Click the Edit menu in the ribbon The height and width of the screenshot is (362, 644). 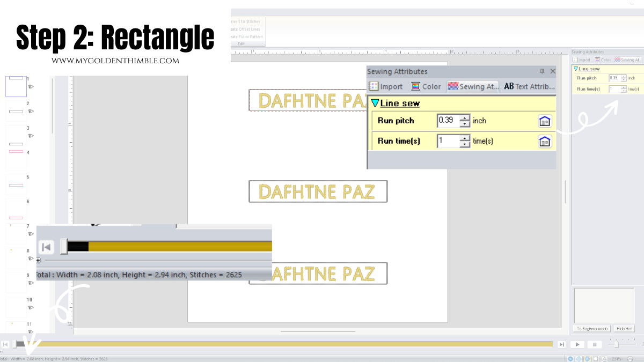coord(240,43)
